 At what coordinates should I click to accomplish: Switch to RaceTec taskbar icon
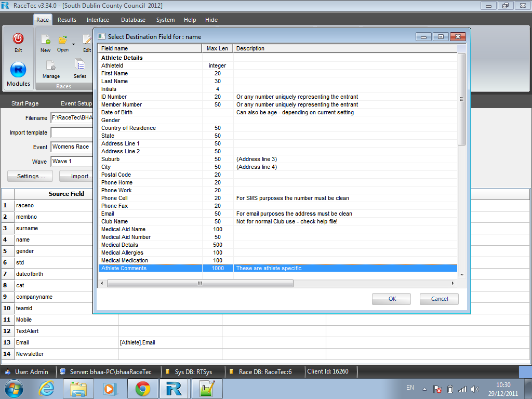click(174, 389)
